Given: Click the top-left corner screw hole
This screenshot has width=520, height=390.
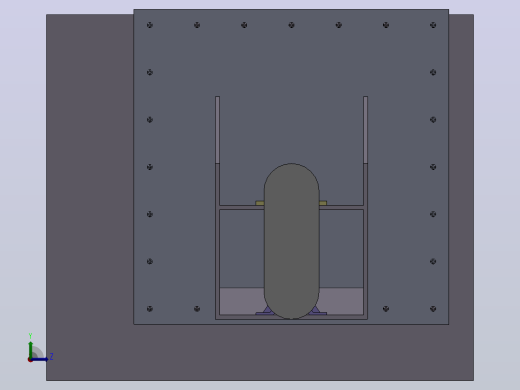Looking at the screenshot, I should coord(150,25).
